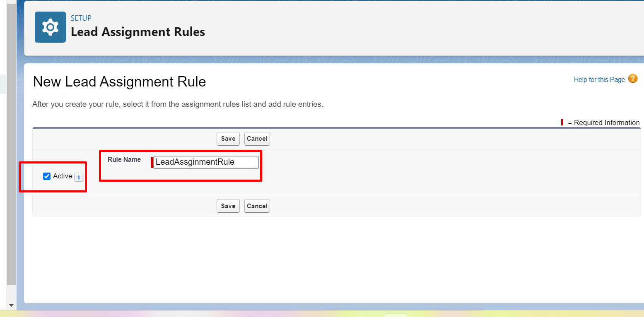
Task: Click the Rule Name field label
Action: (124, 159)
